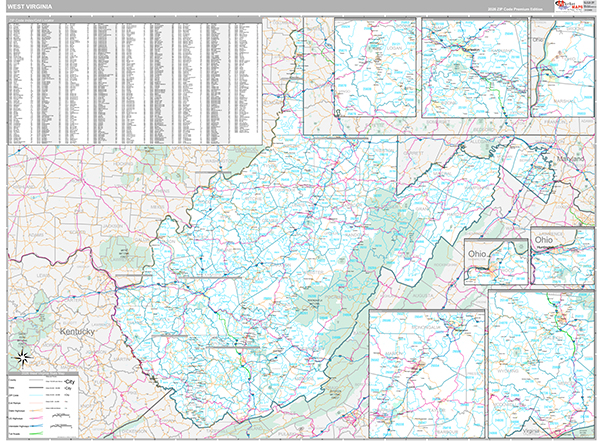The image size is (600, 441).
Task: Click the MarketMAPS logo in the header
Action: [x=565, y=6]
